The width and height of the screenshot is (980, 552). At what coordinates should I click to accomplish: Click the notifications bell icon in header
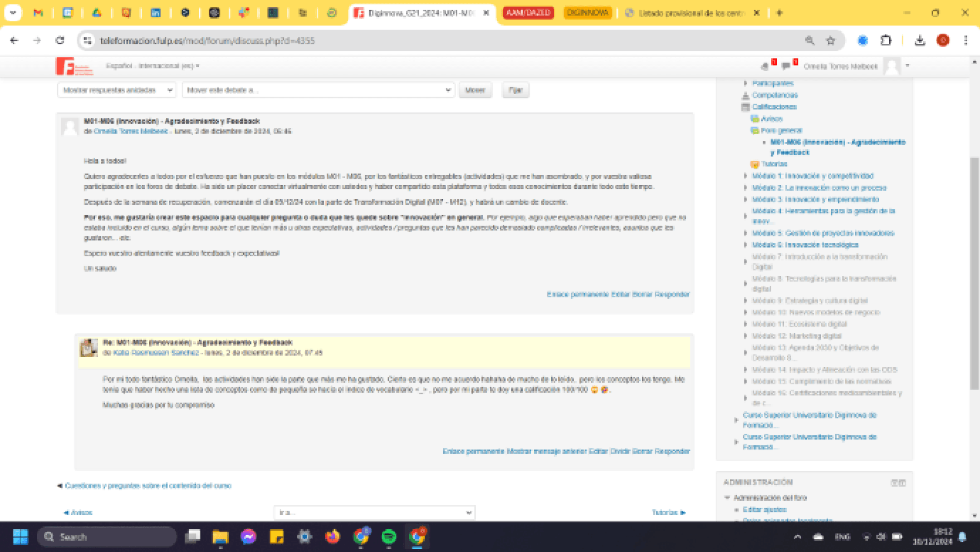(765, 66)
